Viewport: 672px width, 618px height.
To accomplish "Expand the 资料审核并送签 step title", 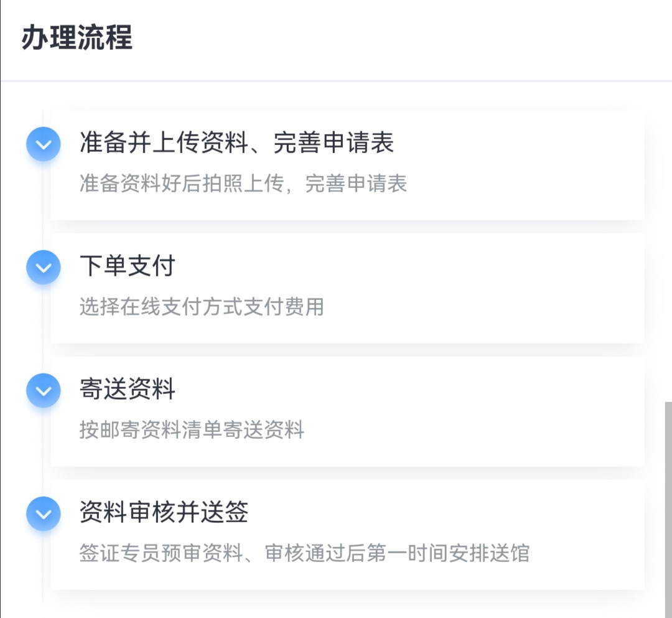I will [x=164, y=512].
